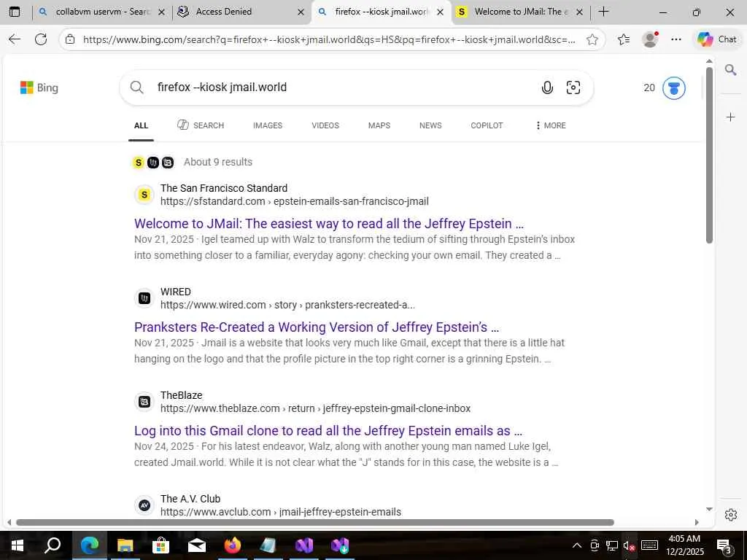
Task: Click the sidebar plus customize icon
Action: [731, 117]
